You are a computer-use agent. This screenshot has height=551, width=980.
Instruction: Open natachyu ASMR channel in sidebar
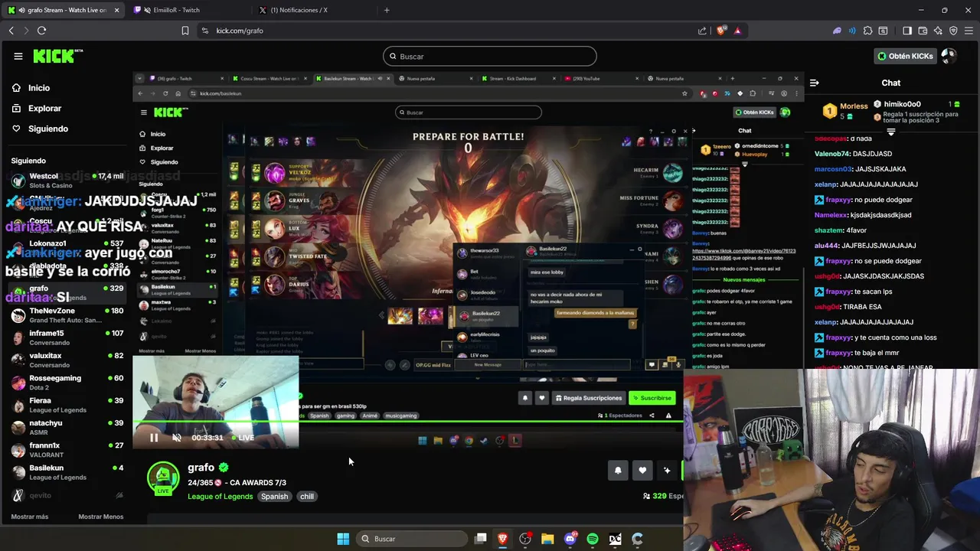point(66,427)
